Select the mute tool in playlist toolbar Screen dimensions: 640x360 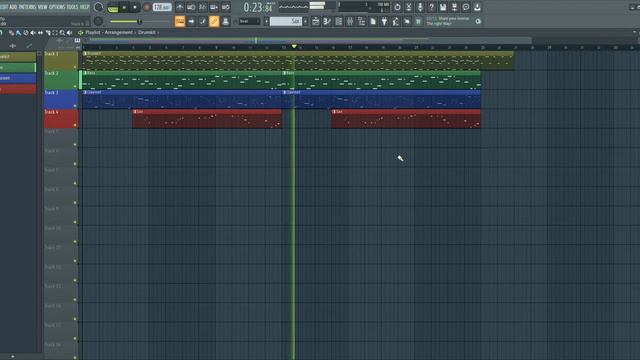[33, 33]
